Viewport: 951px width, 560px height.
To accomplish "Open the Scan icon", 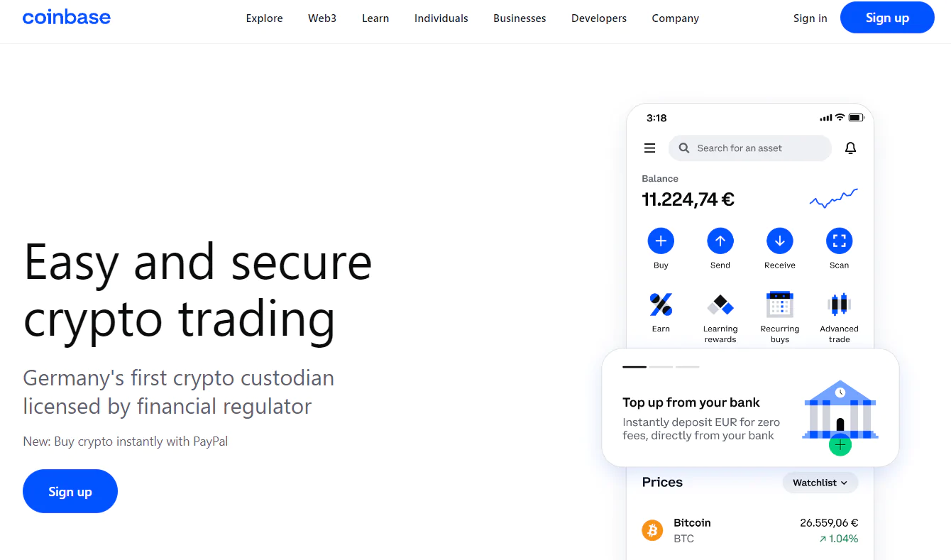I will (840, 241).
